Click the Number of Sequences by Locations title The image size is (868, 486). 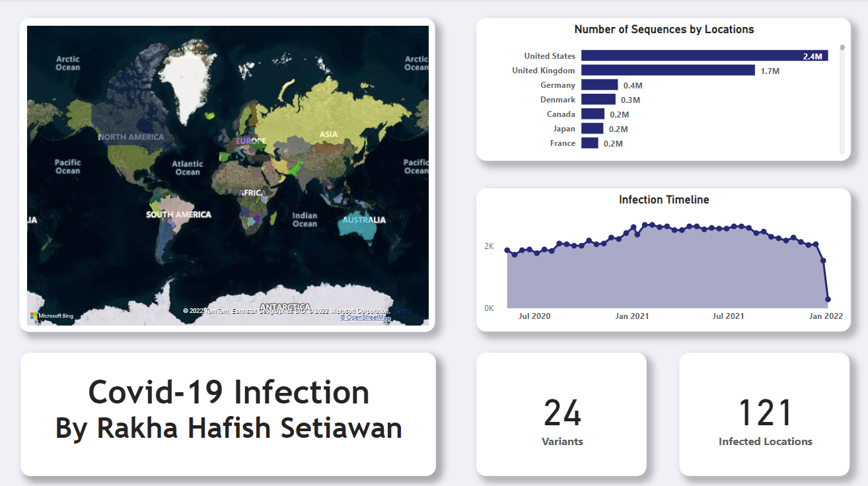664,29
